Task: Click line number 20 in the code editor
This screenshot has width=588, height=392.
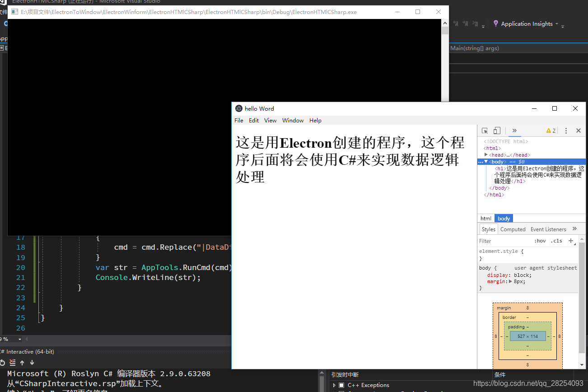Action: (x=21, y=267)
